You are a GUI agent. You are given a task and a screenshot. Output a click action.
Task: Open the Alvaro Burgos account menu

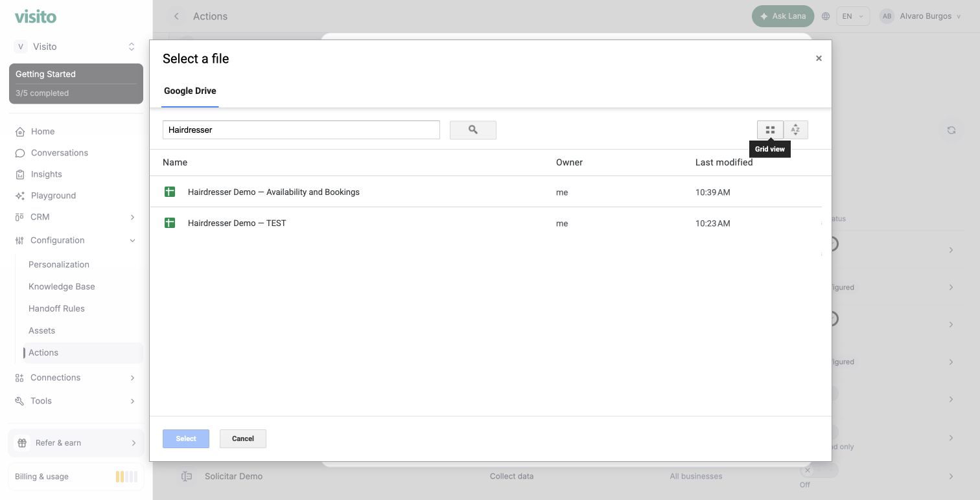click(920, 16)
